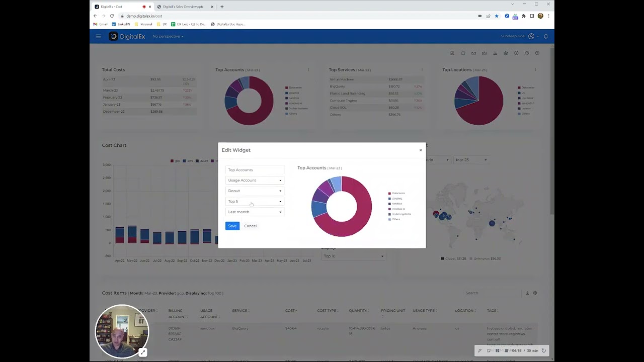Open the Personal bookmarks folder
The image size is (644, 362).
point(143,24)
